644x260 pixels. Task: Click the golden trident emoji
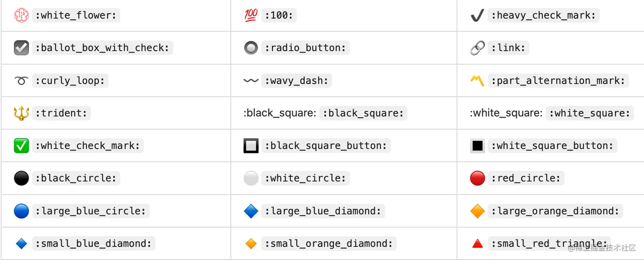[x=21, y=113]
